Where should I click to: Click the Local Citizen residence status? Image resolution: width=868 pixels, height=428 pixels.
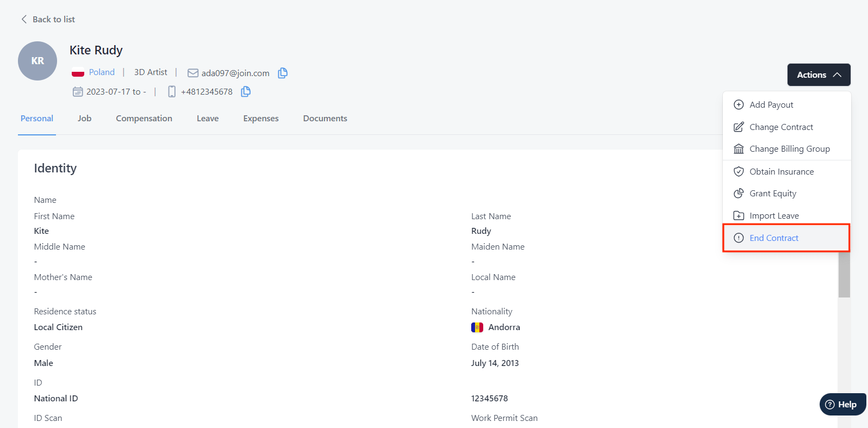pos(58,327)
